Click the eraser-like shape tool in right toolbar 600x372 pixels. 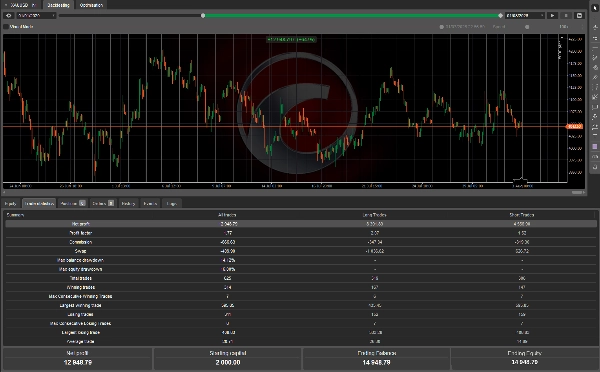[595, 68]
